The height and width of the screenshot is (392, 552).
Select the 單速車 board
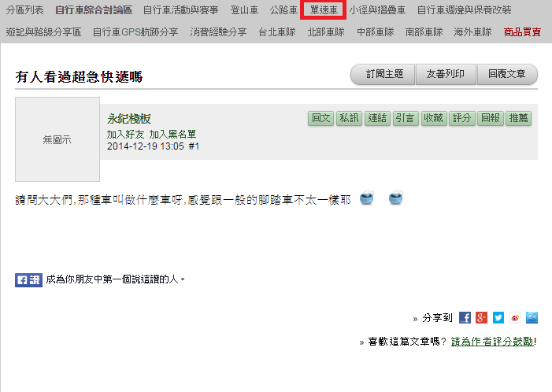(324, 10)
